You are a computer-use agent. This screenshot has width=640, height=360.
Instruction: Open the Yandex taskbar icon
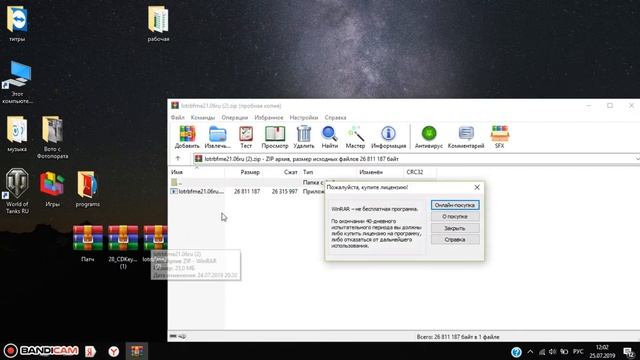(x=90, y=351)
